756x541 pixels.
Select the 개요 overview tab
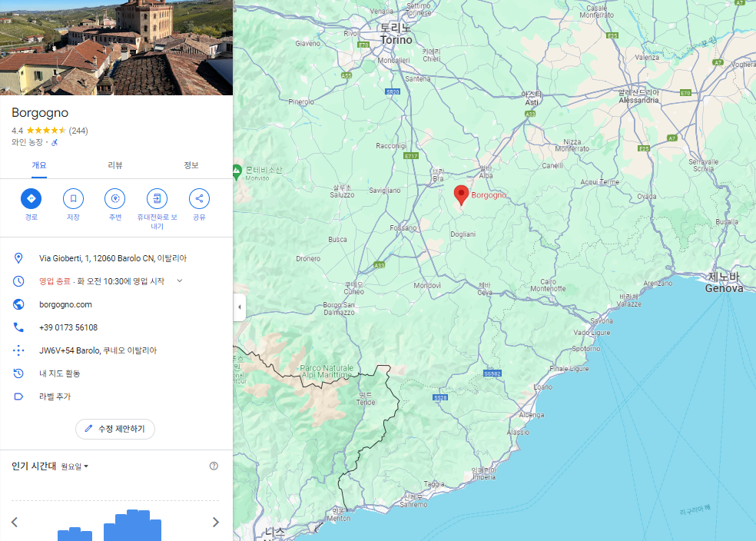[39, 165]
